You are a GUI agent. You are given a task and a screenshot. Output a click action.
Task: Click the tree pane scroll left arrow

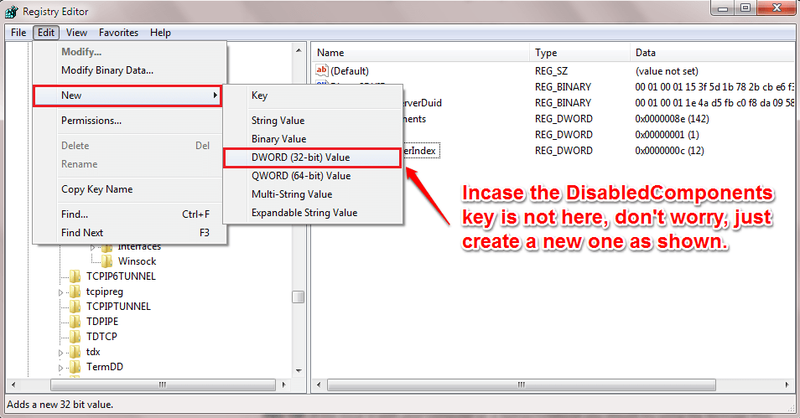click(13, 385)
